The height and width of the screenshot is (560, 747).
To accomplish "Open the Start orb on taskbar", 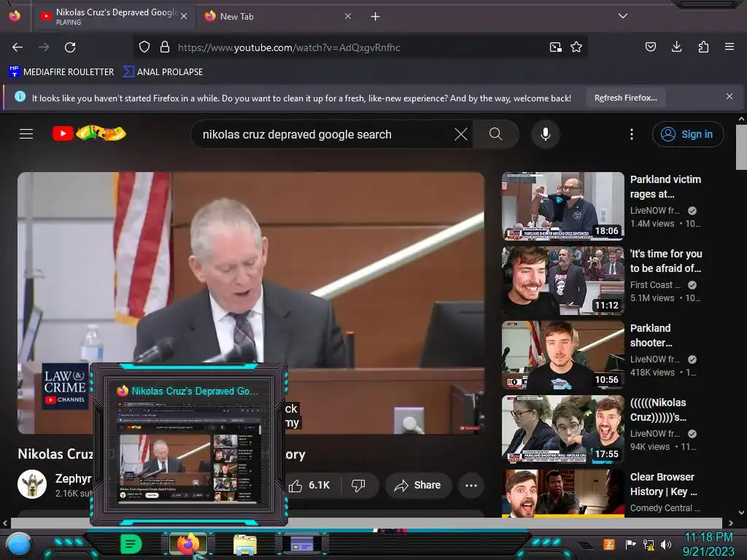I will pyautogui.click(x=18, y=545).
